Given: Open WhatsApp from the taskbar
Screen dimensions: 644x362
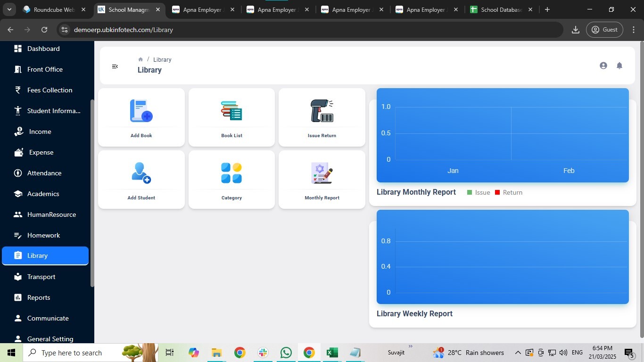Looking at the screenshot, I should click(x=286, y=353).
